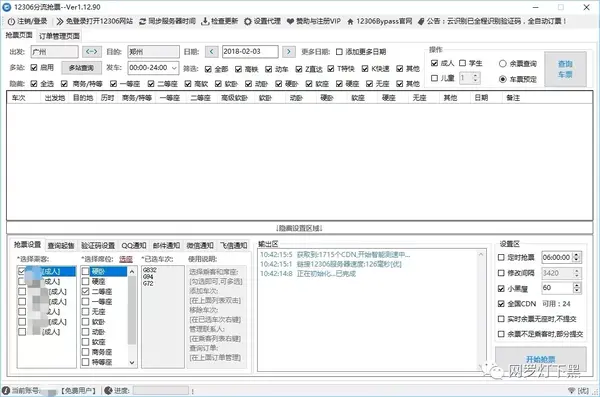Sync server time with 同步服务器时间
The image size is (600, 397).
coord(167,21)
